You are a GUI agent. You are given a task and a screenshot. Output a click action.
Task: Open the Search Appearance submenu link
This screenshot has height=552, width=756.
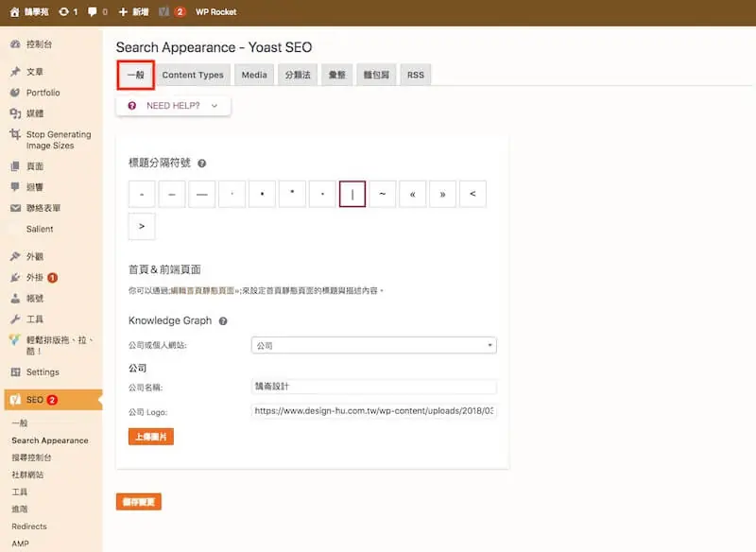(x=50, y=440)
